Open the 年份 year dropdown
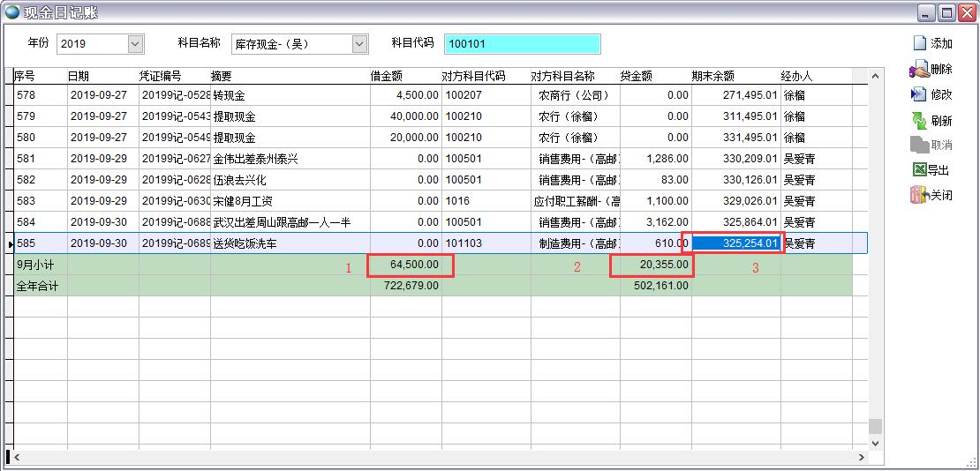 [135, 43]
